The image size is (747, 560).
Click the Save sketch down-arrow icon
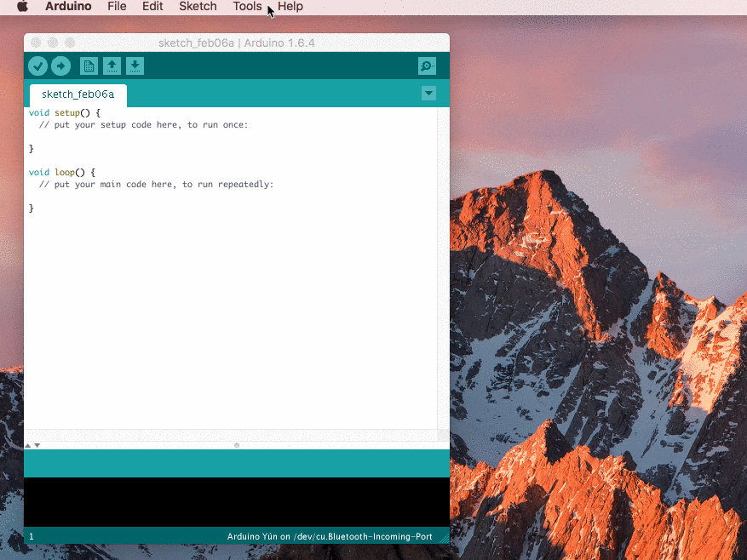click(135, 66)
